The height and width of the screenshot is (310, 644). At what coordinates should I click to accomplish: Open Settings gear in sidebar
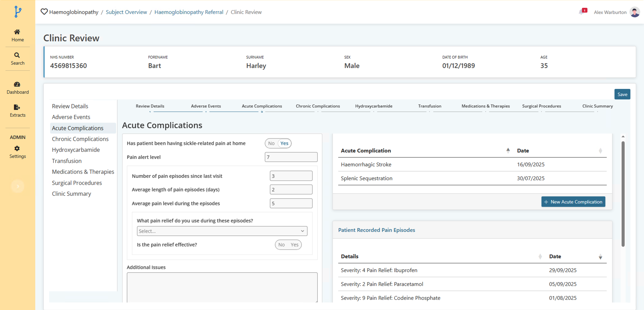pos(17,149)
